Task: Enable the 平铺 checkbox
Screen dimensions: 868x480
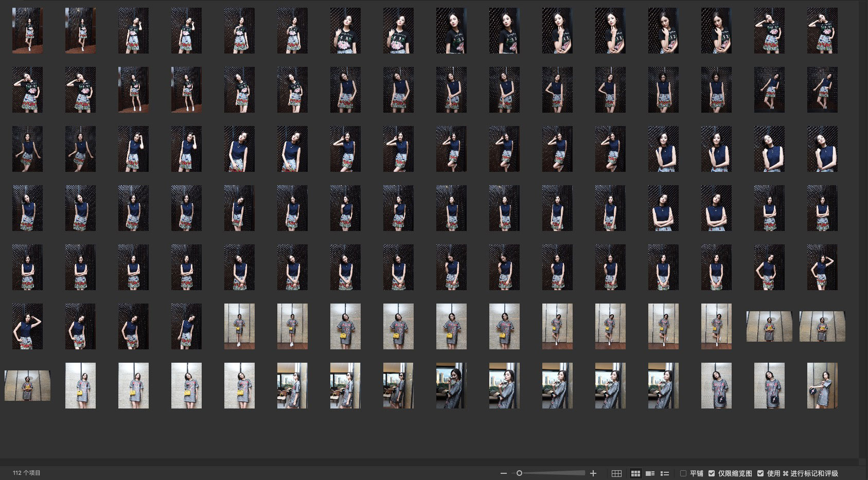Action: pos(683,473)
